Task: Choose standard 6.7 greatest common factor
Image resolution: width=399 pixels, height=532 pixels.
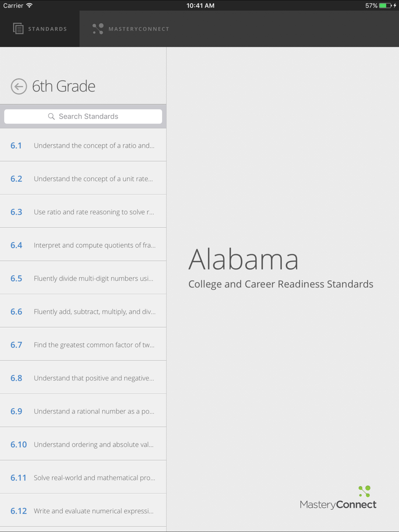Action: pyautogui.click(x=83, y=345)
